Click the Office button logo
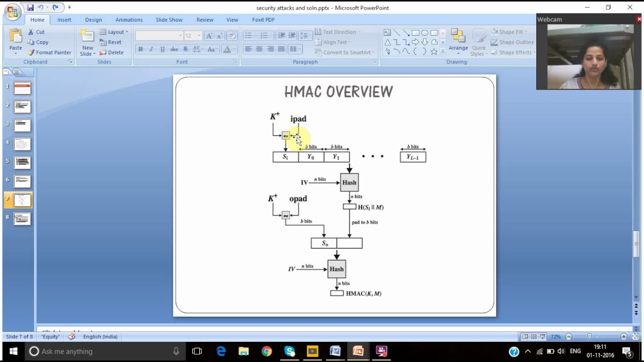 [12, 12]
